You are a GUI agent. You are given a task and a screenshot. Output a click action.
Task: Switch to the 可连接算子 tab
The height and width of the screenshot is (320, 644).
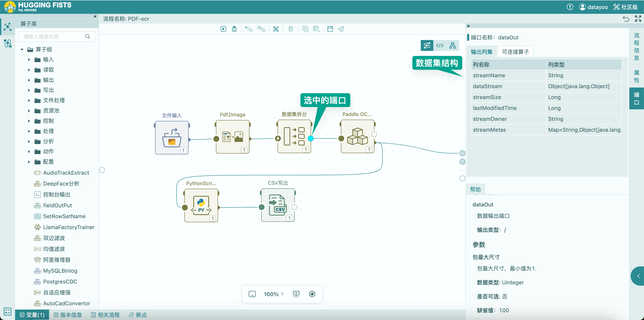pyautogui.click(x=515, y=52)
